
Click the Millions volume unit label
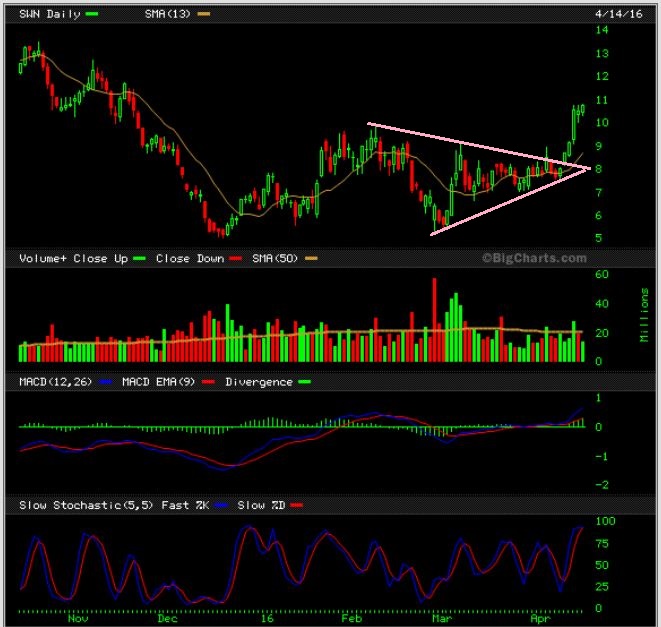pos(644,315)
